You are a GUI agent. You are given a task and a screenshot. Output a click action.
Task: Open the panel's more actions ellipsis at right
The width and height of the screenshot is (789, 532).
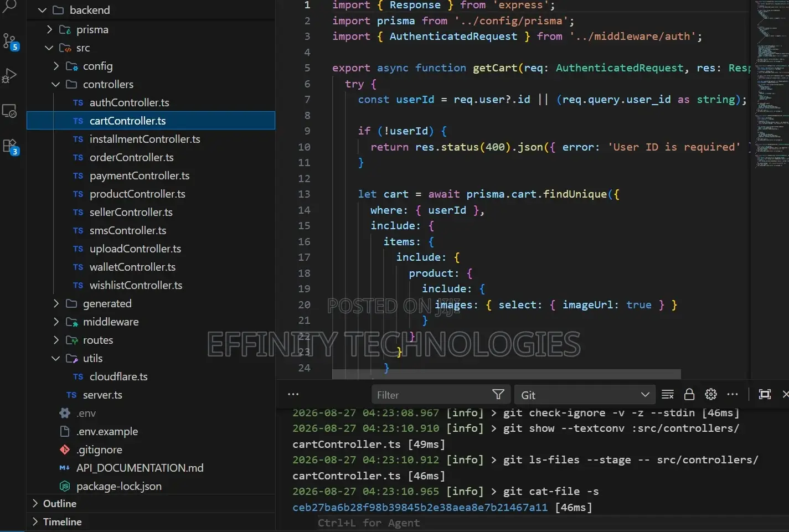point(733,395)
